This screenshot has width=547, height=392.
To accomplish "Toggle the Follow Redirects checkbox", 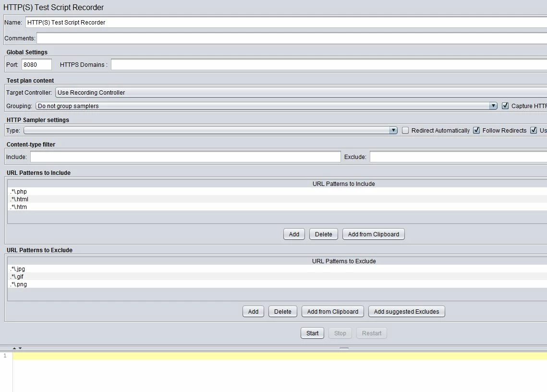I will (476, 130).
